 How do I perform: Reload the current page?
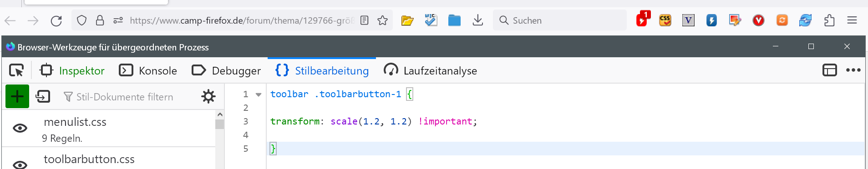pyautogui.click(x=56, y=20)
